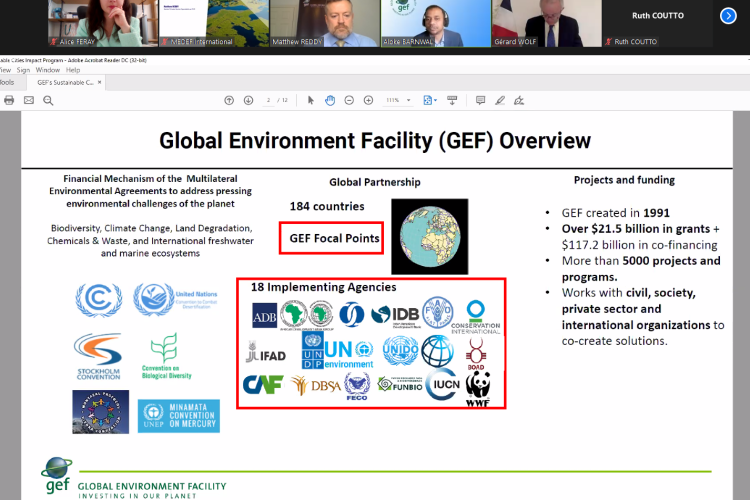
Task: Switch to the Tools tab
Action: (7, 82)
